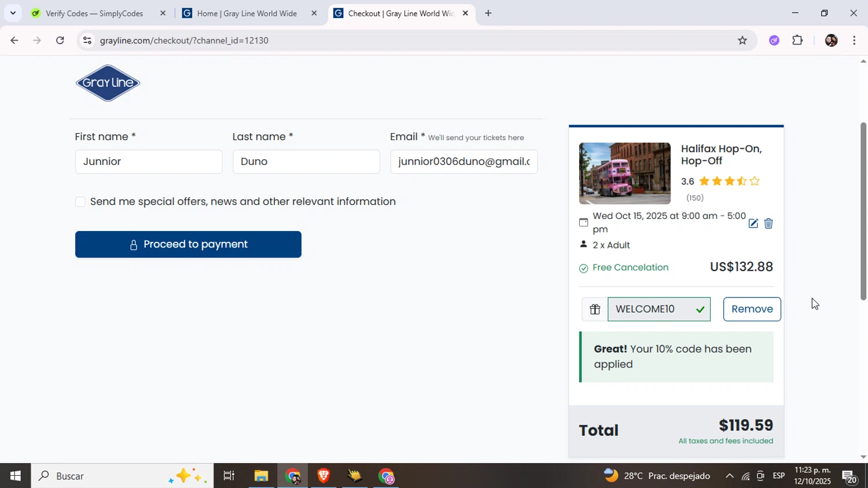
Task: Click the scrollbar up arrow
Action: point(863,61)
